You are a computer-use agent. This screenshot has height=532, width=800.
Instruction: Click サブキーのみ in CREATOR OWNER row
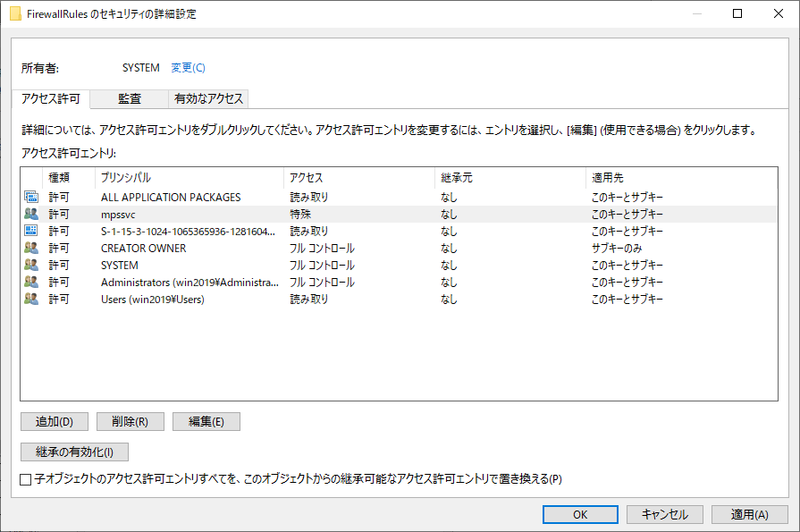(617, 249)
